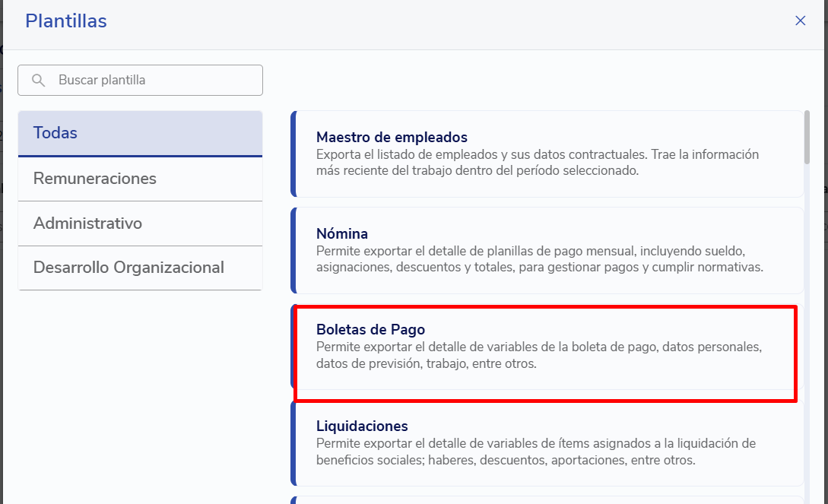The height and width of the screenshot is (504, 828).
Task: Pick the Liquidaciones template title
Action: point(362,426)
